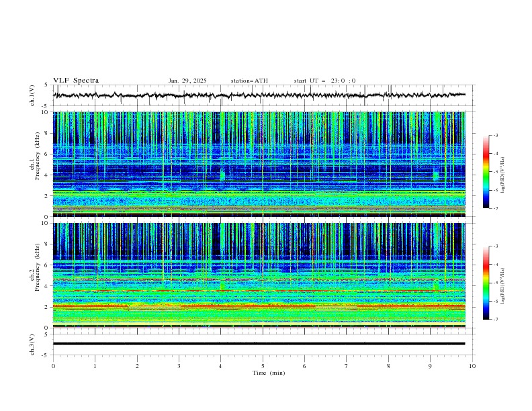Click the ch.2 spectrogram panel
532x411 pixels.
tap(259, 275)
